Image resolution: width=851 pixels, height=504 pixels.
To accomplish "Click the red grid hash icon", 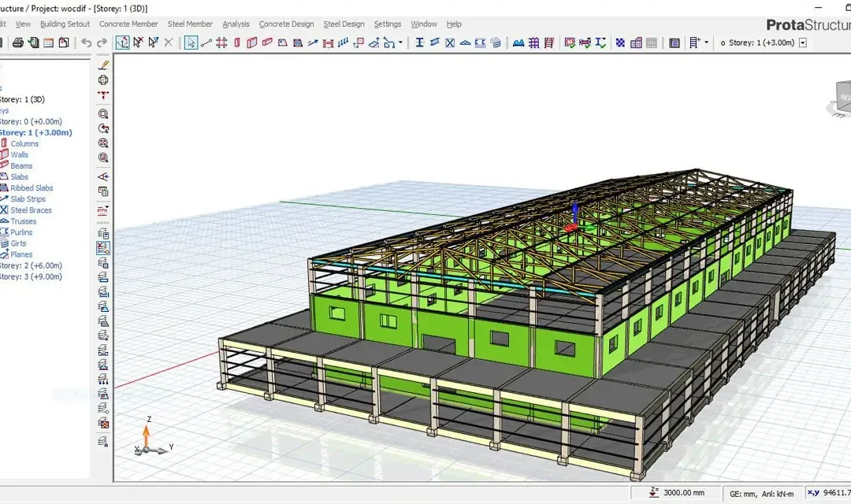I will pos(221,43).
